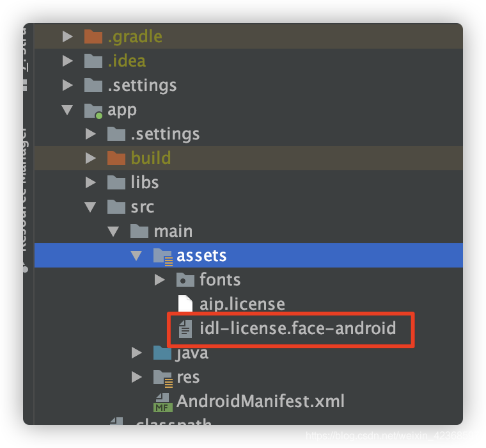Expand the build folder arrow
This screenshot has width=486, height=448.
pos(91,158)
